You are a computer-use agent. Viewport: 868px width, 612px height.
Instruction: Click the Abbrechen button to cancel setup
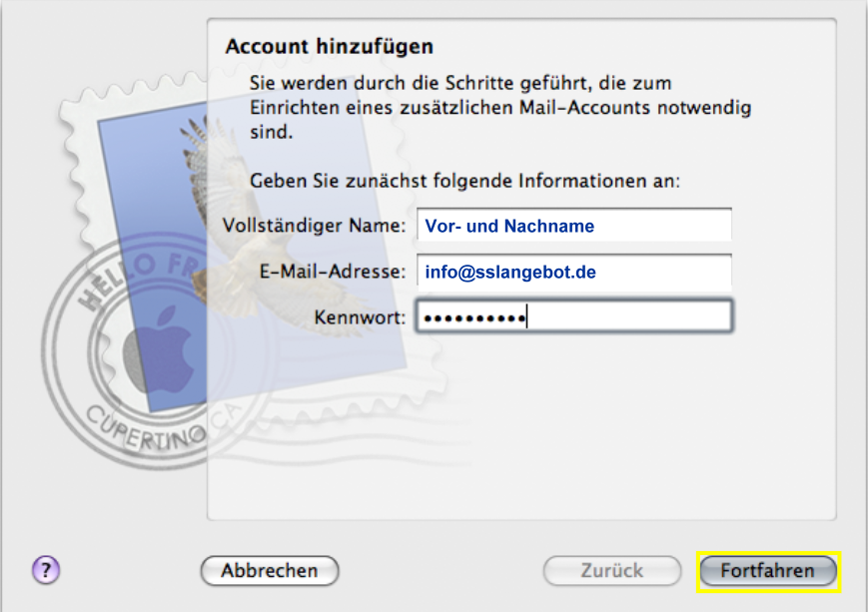point(270,570)
